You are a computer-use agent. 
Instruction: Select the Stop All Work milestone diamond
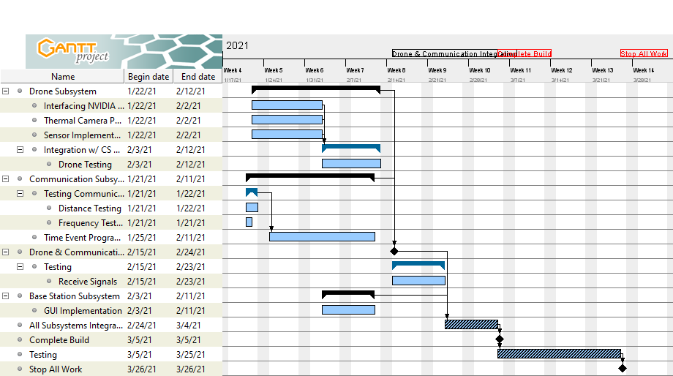tap(622, 368)
